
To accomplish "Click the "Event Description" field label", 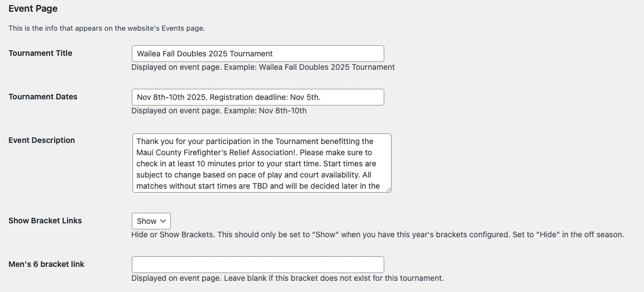I will (41, 140).
